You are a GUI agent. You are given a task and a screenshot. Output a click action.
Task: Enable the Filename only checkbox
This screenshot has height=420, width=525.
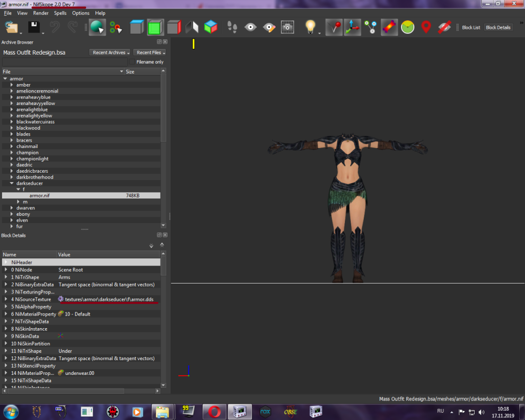coord(132,62)
